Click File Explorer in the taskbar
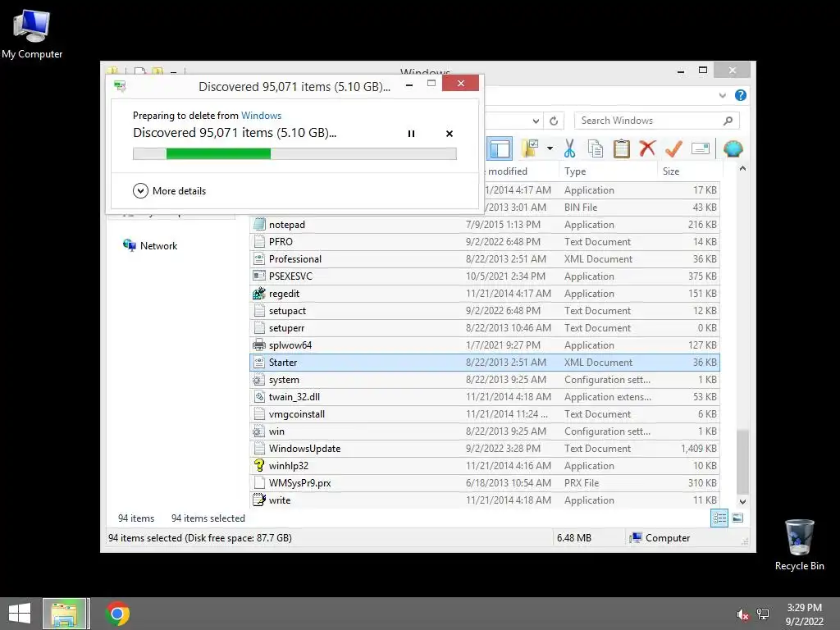 [66, 614]
